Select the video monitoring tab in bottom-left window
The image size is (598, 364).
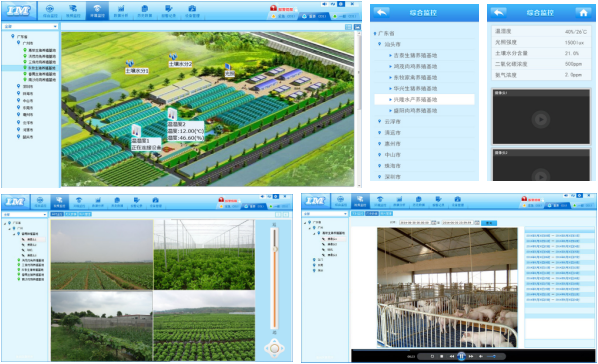(x=59, y=202)
